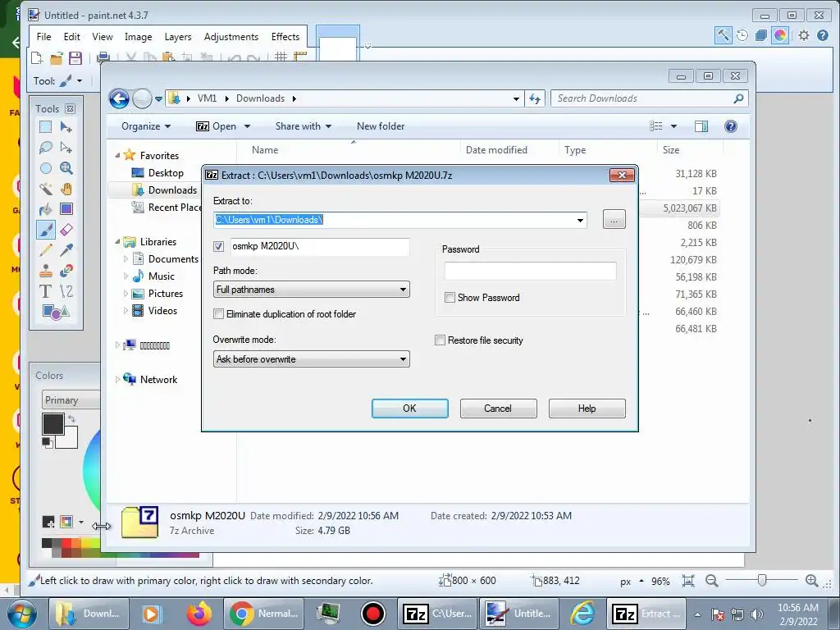This screenshot has height=630, width=840.
Task: Click the New image icon in paint.net
Action: click(x=37, y=58)
